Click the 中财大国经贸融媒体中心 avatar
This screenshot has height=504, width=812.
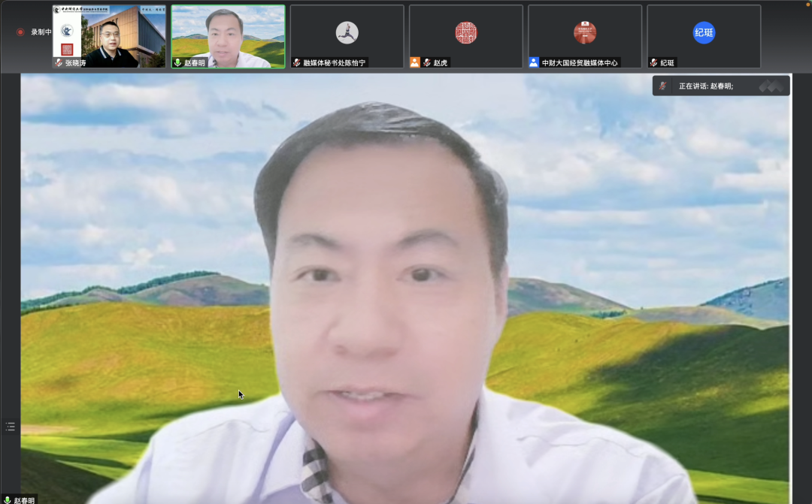(x=584, y=32)
